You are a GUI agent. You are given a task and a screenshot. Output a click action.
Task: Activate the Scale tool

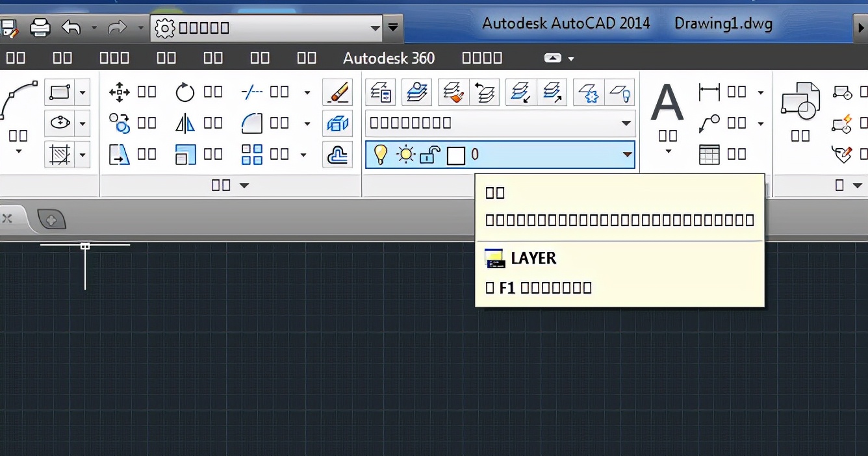pos(199,154)
